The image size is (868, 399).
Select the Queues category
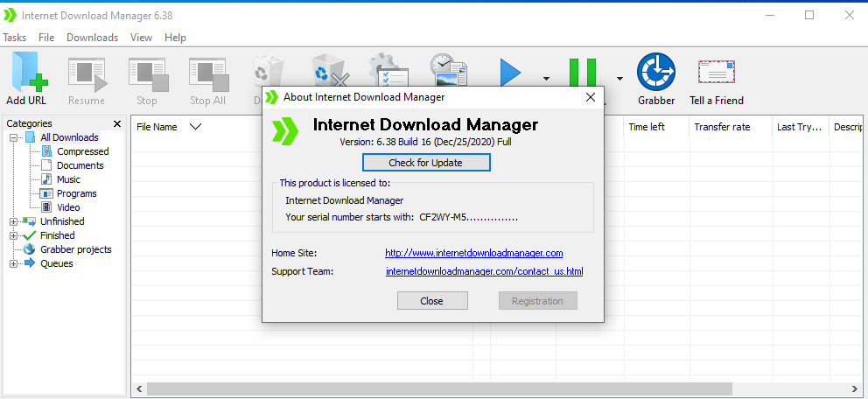point(57,263)
